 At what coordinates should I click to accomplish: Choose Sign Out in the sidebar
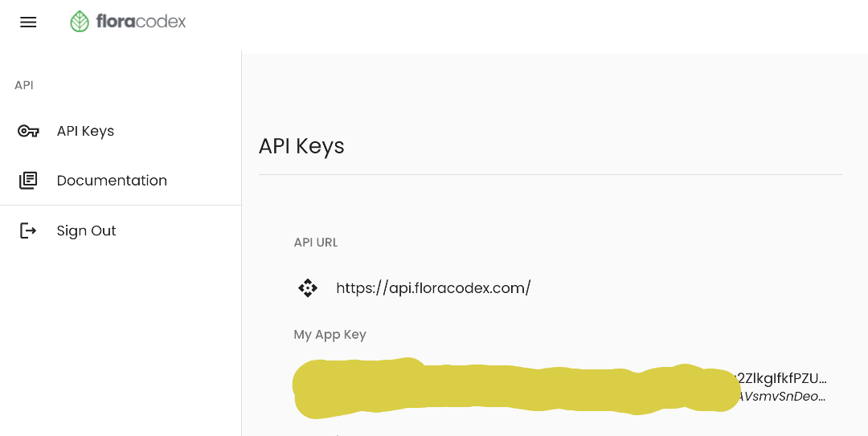[x=86, y=231]
